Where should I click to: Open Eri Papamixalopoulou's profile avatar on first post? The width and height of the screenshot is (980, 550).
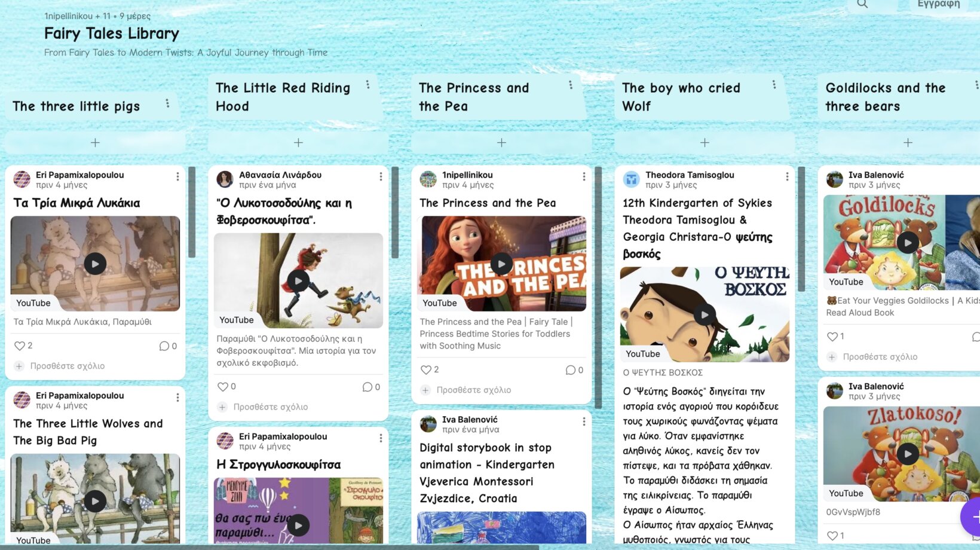pos(22,179)
